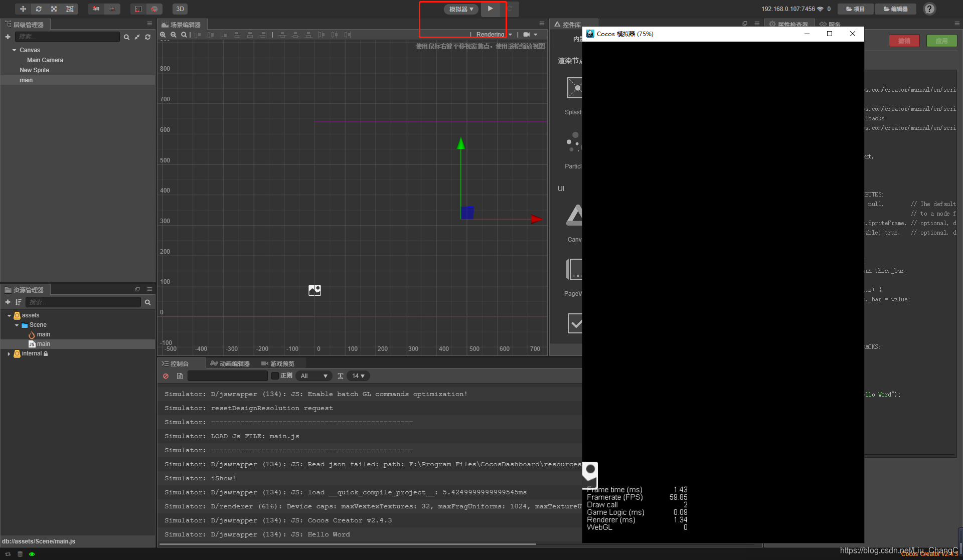Image resolution: width=963 pixels, height=560 pixels.
Task: Open help question mark icon
Action: pyautogui.click(x=929, y=9)
